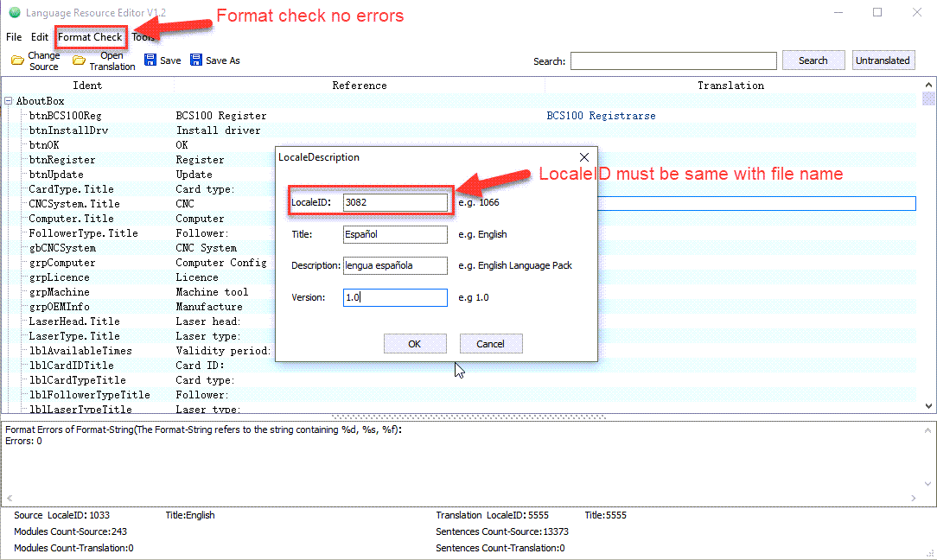
Task: Show Untranslated entries button
Action: click(x=883, y=60)
